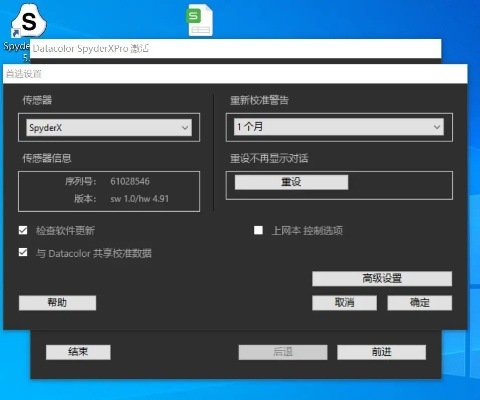Click the 重设 button
The height and width of the screenshot is (400, 480).
pyautogui.click(x=291, y=182)
